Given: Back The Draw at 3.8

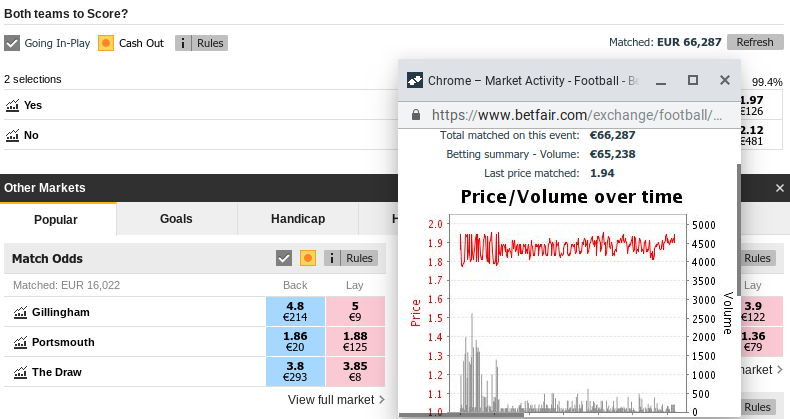Looking at the screenshot, I should pyautogui.click(x=295, y=372).
